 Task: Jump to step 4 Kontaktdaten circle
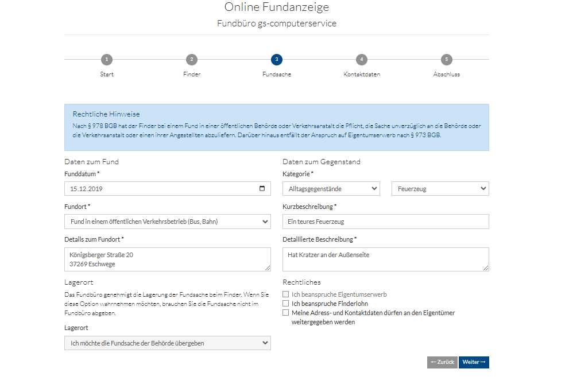point(361,60)
